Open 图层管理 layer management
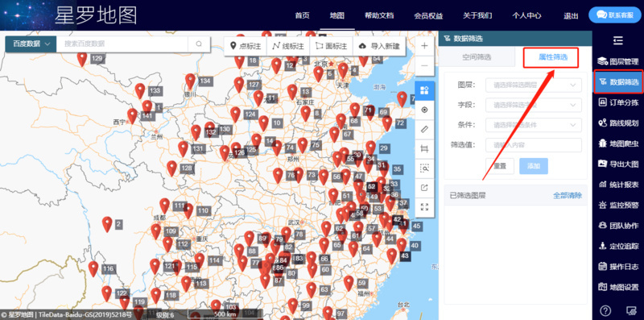Image resolution: width=644 pixels, height=320 pixels. point(618,62)
